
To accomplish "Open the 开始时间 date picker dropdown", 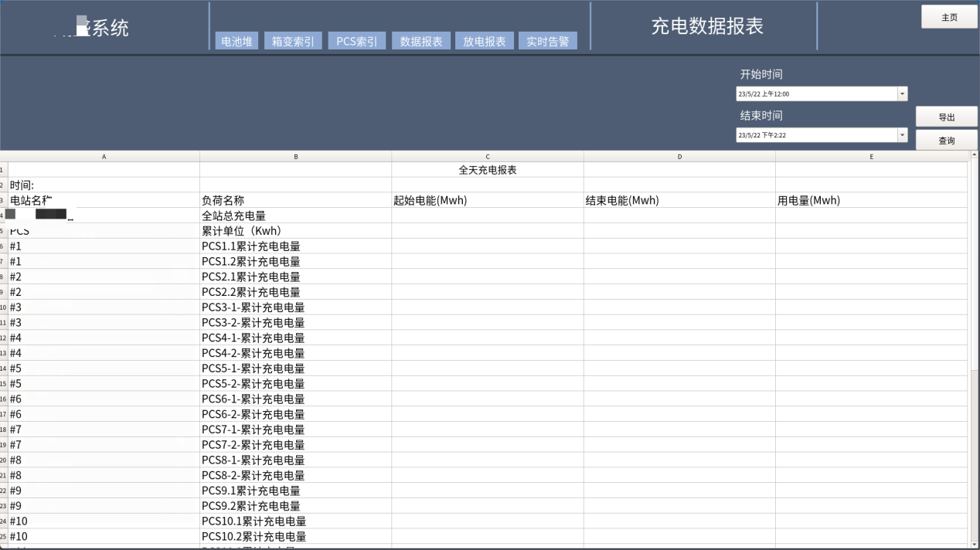I will pyautogui.click(x=901, y=93).
